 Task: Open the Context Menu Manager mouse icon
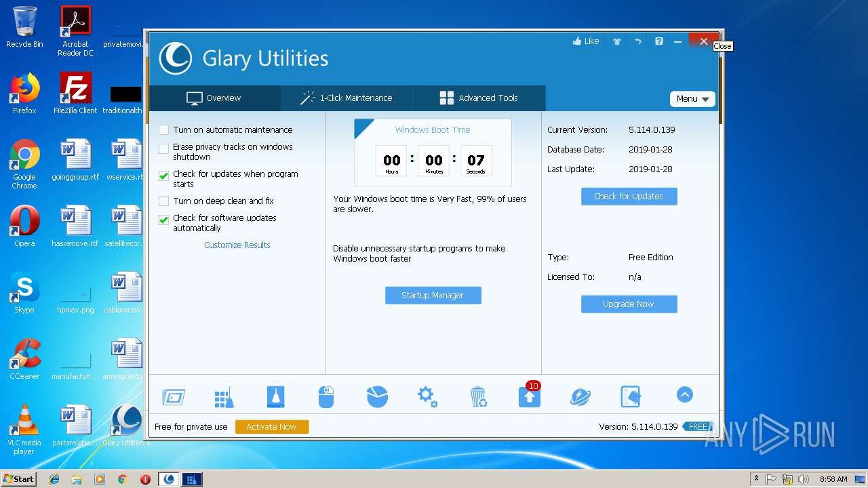click(x=326, y=396)
